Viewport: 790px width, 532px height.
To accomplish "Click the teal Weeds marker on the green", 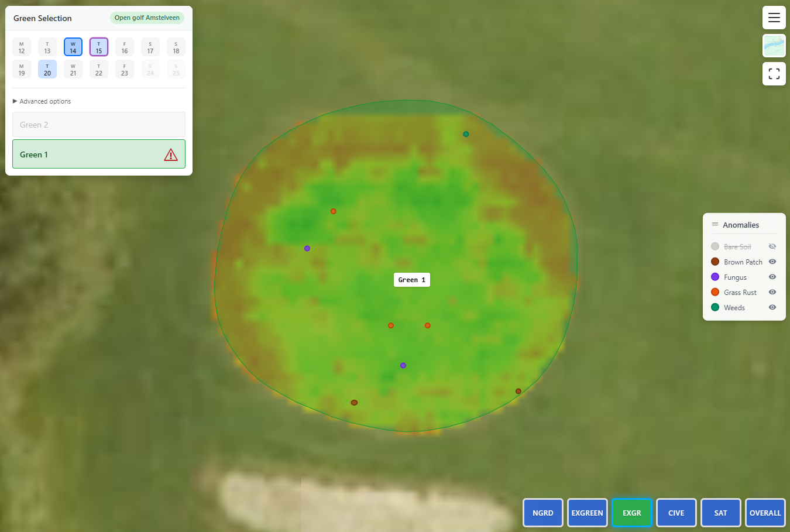I will point(466,134).
